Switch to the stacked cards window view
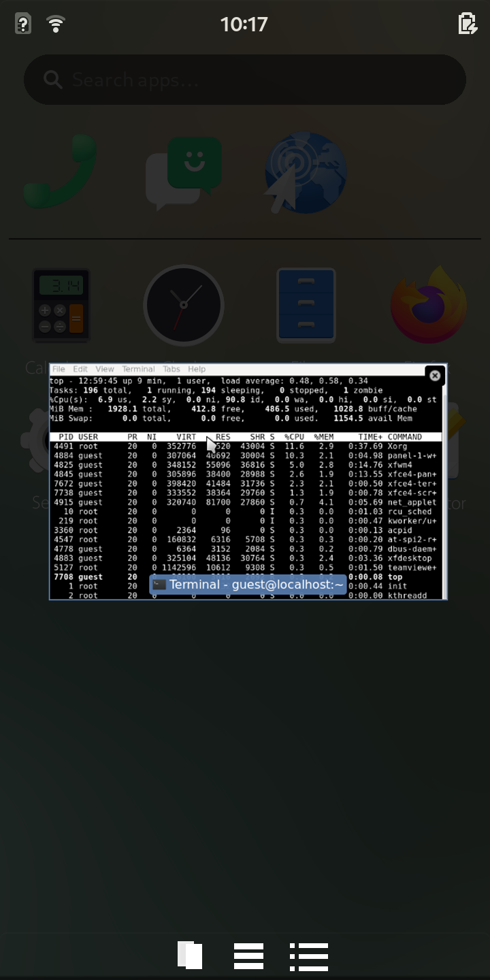Image resolution: width=490 pixels, height=980 pixels. click(190, 955)
